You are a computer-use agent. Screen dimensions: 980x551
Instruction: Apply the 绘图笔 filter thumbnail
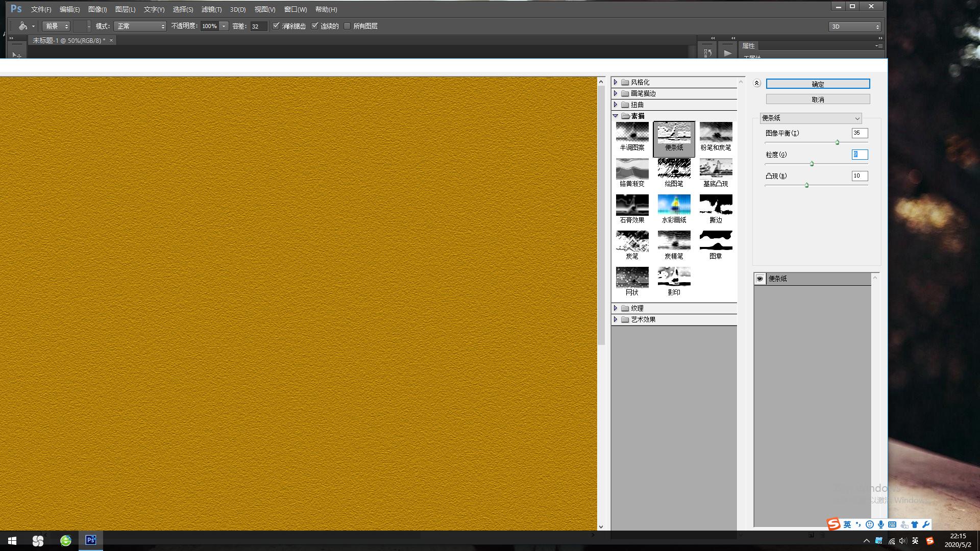click(x=674, y=169)
